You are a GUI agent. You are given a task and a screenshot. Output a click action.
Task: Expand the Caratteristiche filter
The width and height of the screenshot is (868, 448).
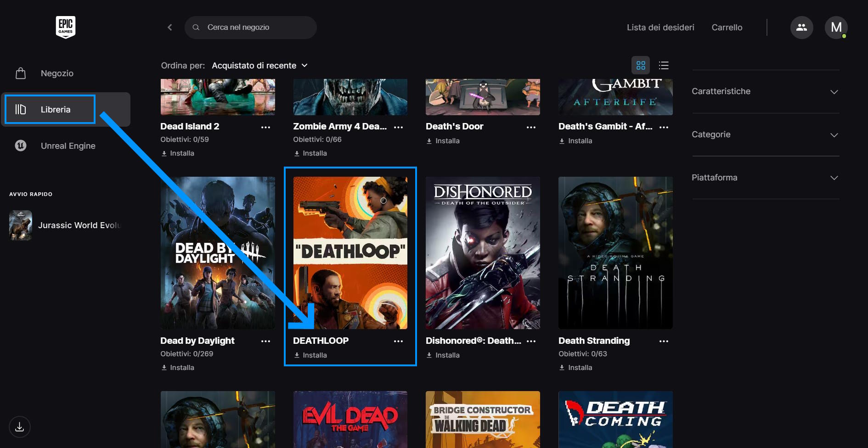[766, 91]
